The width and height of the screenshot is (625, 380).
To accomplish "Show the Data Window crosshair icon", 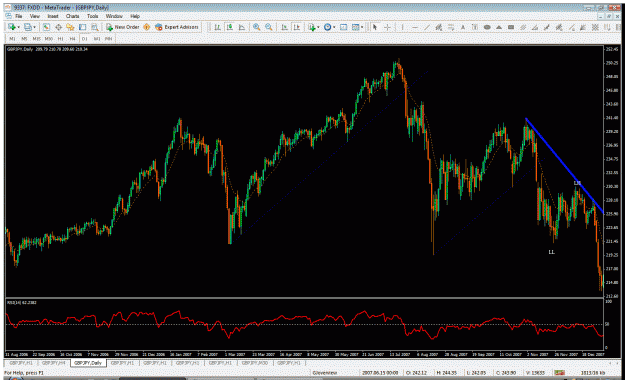I will pos(58,27).
